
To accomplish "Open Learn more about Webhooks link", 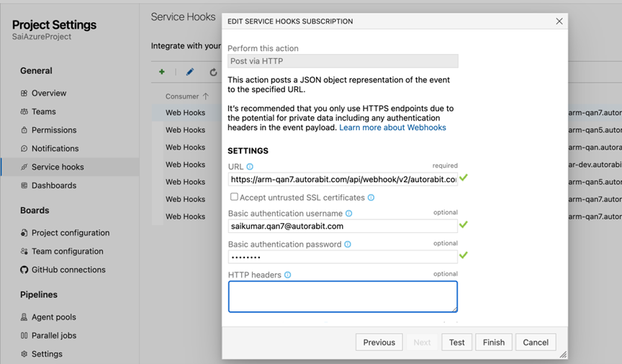I will click(393, 127).
